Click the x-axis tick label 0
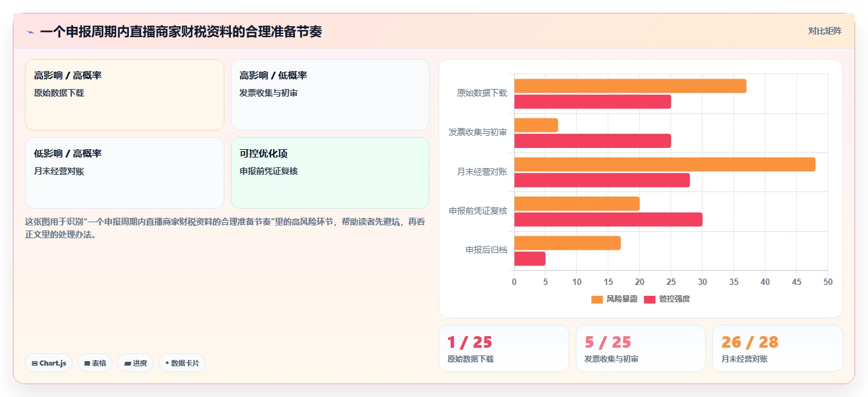 (513, 282)
